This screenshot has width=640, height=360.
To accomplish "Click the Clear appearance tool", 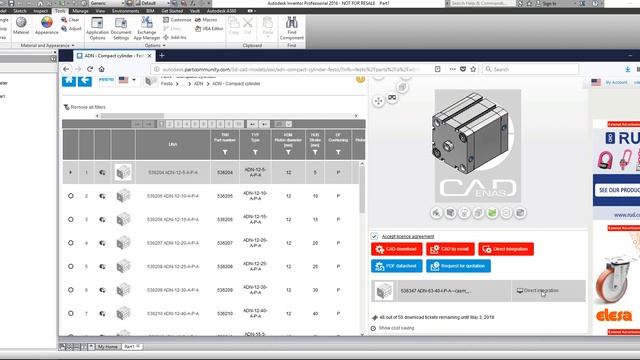I will coord(70,20).
